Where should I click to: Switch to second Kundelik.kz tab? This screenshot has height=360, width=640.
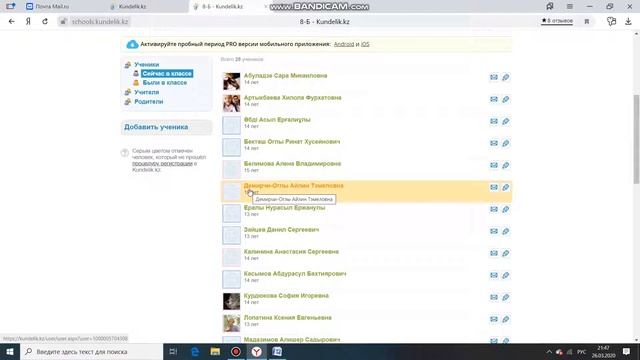132,7
